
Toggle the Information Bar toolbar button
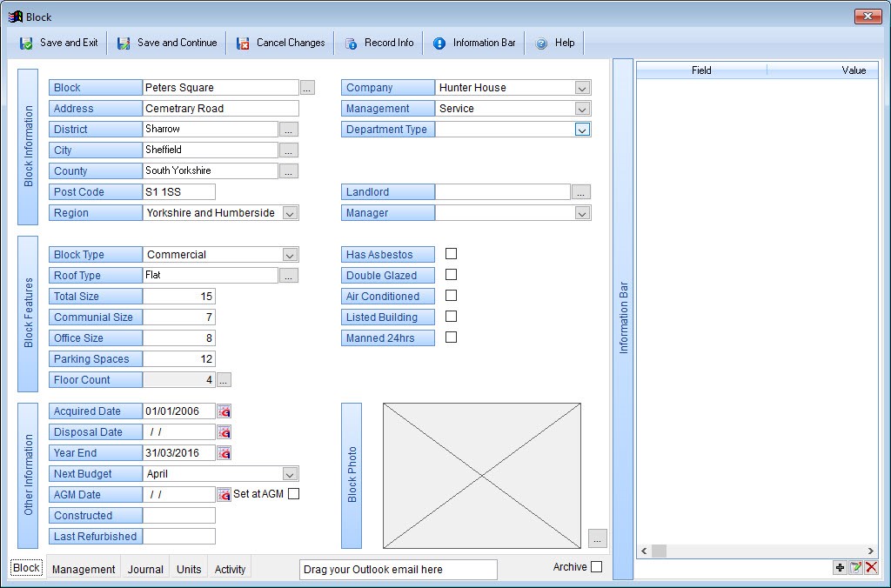474,43
